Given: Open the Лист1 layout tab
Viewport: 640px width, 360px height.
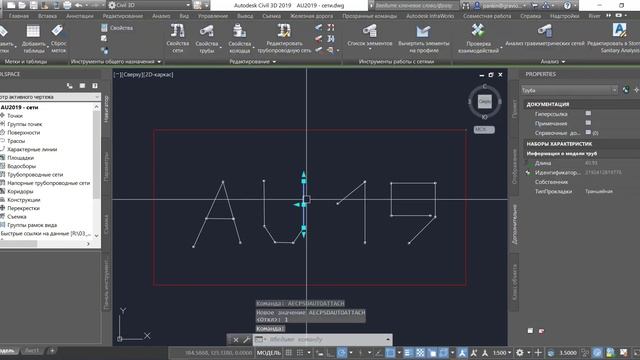Looking at the screenshot, I should [x=32, y=351].
